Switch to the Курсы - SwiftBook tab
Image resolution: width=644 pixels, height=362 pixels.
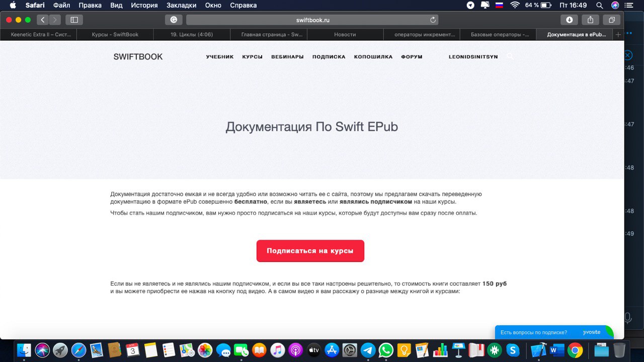click(x=115, y=35)
